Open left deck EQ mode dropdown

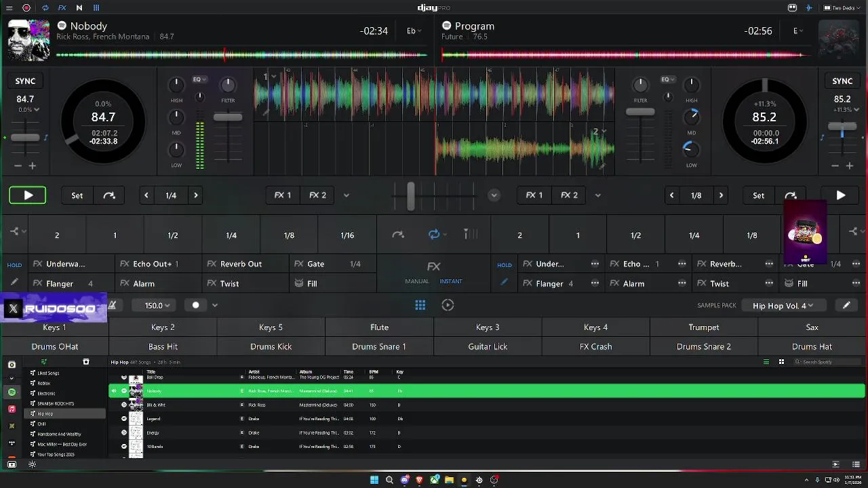click(199, 79)
